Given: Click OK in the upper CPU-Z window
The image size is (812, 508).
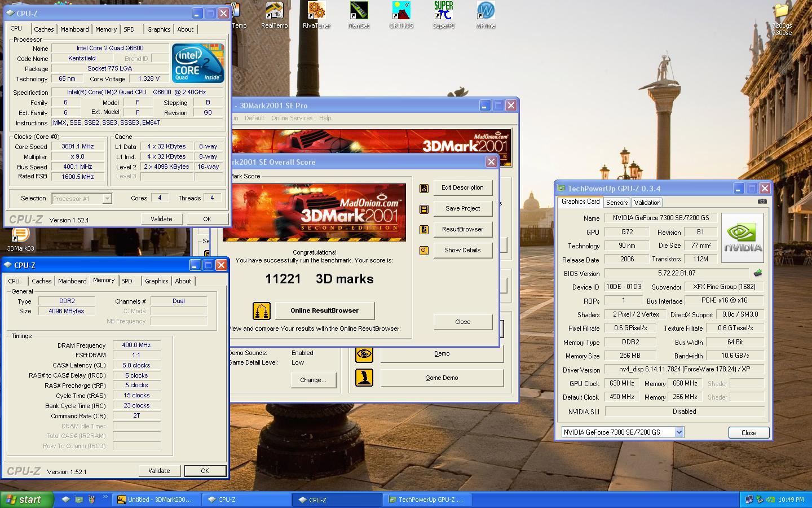Looking at the screenshot, I should pyautogui.click(x=207, y=219).
